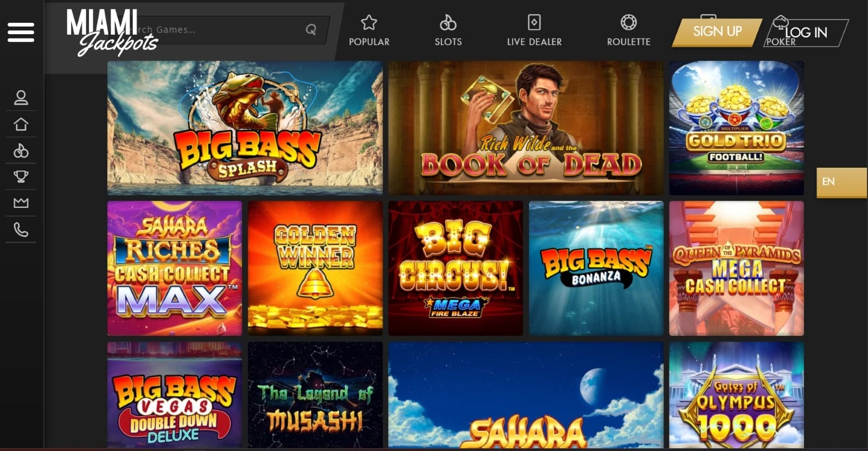Open the user account sidebar icon
Image resolution: width=868 pixels, height=451 pixels.
pyautogui.click(x=21, y=98)
